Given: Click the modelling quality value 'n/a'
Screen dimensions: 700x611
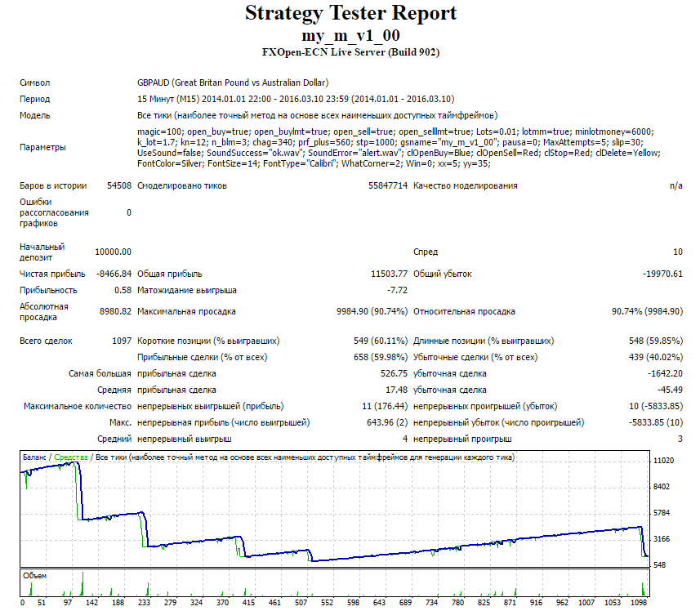Looking at the screenshot, I should (x=675, y=185).
